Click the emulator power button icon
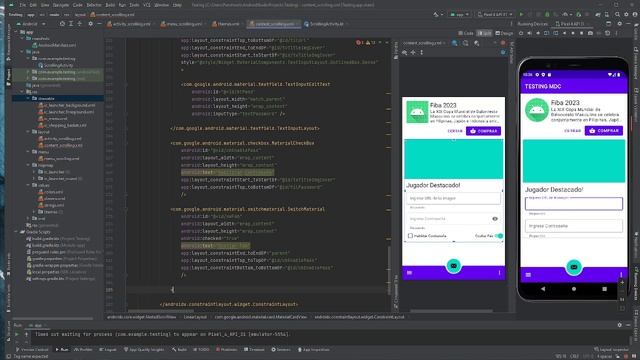Viewport: 640px width, 360px height. tap(521, 33)
